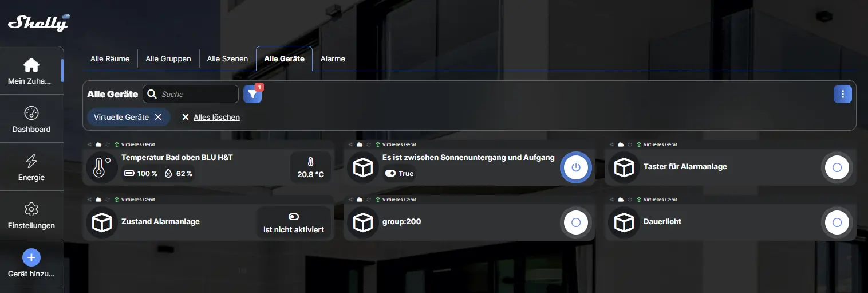Open Energie section in sidebar
The image size is (868, 293).
coord(31,167)
